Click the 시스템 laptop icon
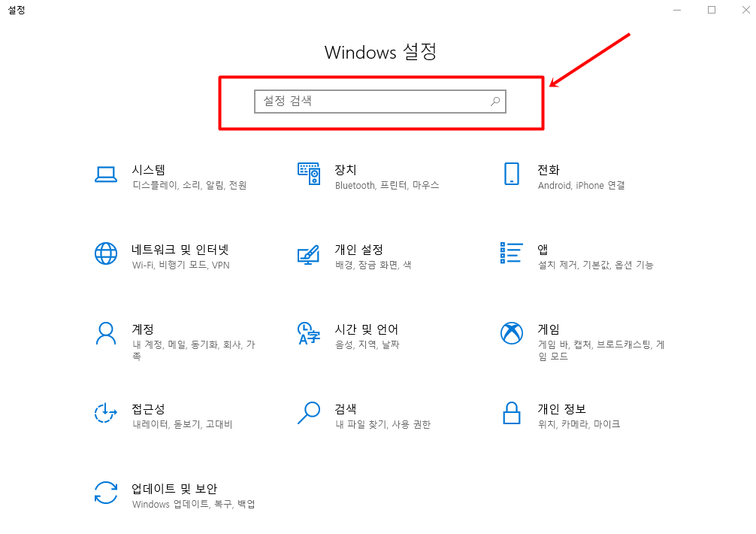 click(x=106, y=174)
